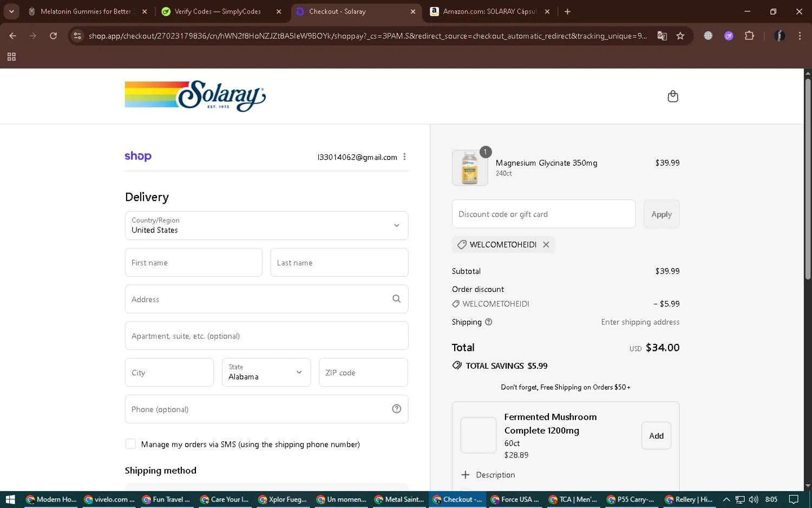This screenshot has height=508, width=812.
Task: Reload the checkout page
Action: 53,36
